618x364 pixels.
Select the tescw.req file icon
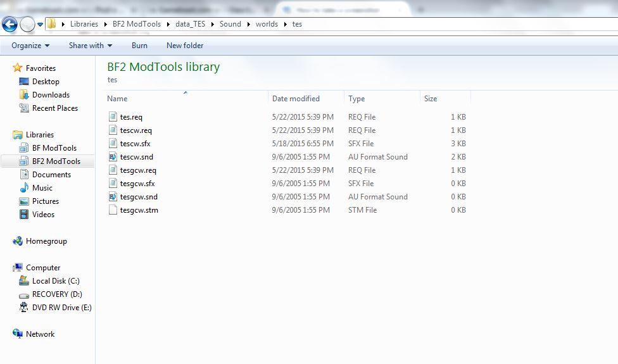tap(113, 130)
